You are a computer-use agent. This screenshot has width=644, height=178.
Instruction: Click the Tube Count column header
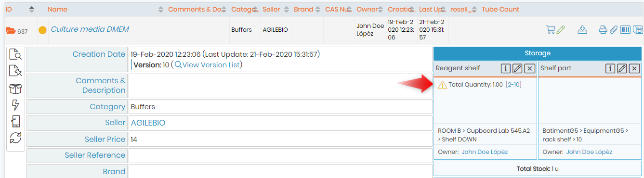click(x=500, y=9)
